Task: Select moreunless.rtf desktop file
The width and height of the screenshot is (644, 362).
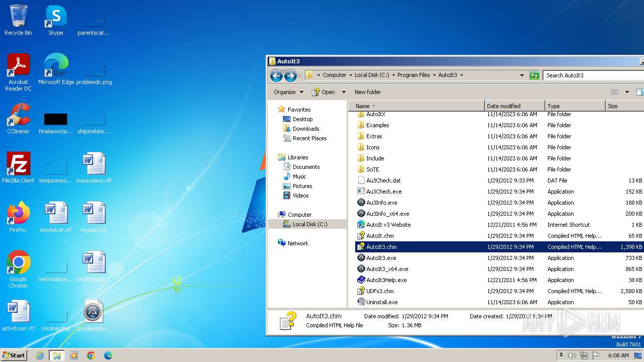Action: (94, 168)
